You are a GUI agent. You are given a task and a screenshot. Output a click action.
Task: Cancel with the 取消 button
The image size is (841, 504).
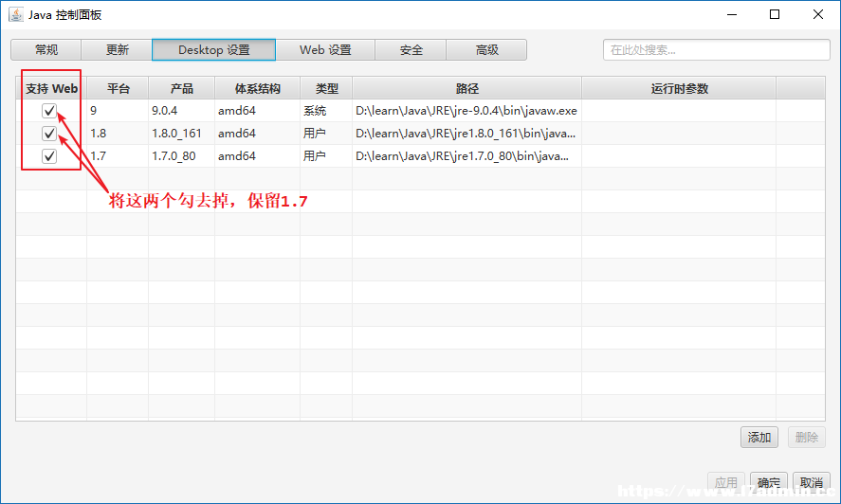click(x=812, y=482)
